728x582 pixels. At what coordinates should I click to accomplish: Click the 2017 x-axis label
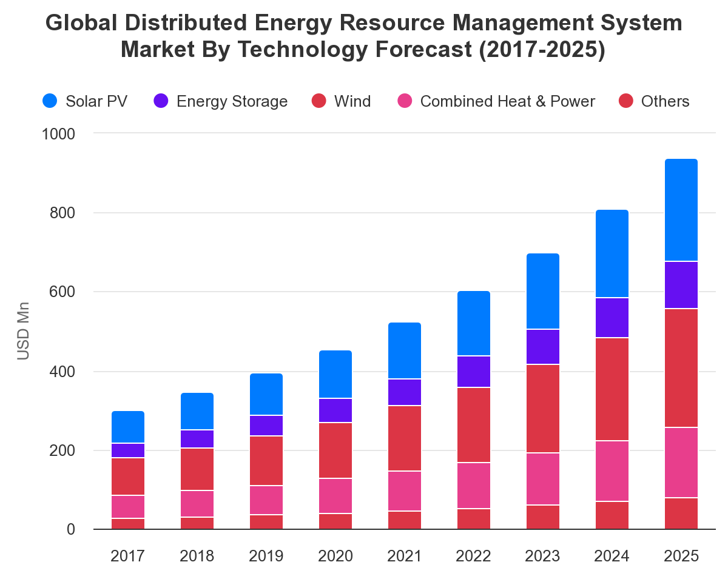tap(128, 556)
